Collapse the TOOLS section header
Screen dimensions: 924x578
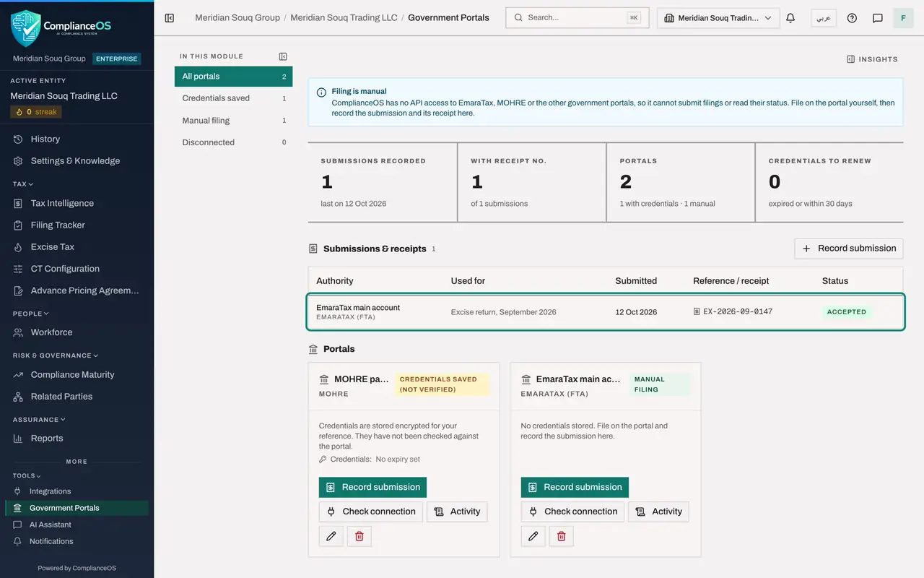point(27,475)
